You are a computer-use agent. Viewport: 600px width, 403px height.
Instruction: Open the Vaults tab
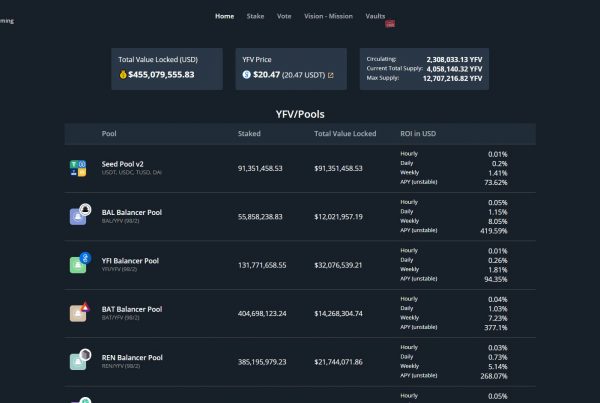(375, 16)
